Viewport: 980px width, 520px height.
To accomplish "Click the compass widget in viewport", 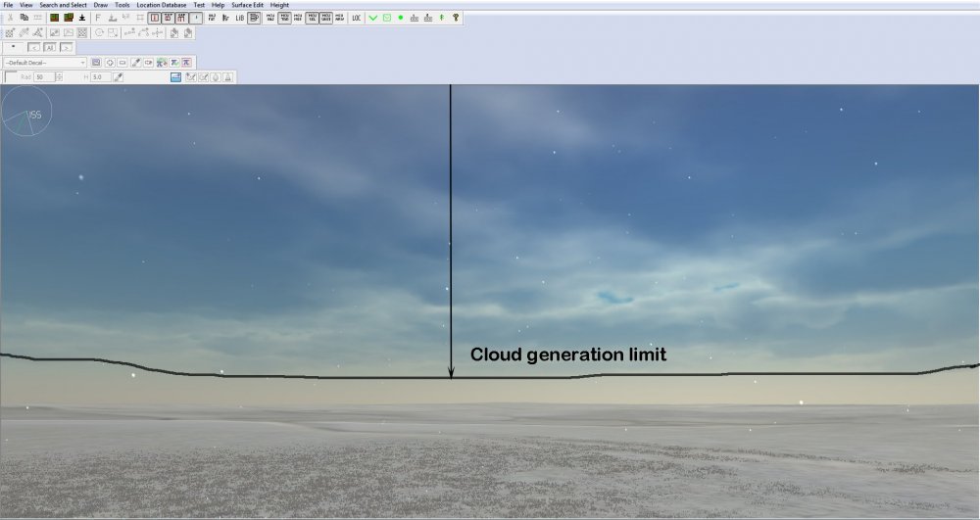I will point(26,111).
